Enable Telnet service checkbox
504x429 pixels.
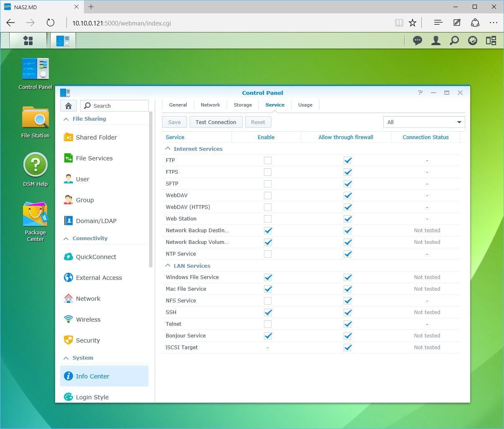(x=268, y=324)
